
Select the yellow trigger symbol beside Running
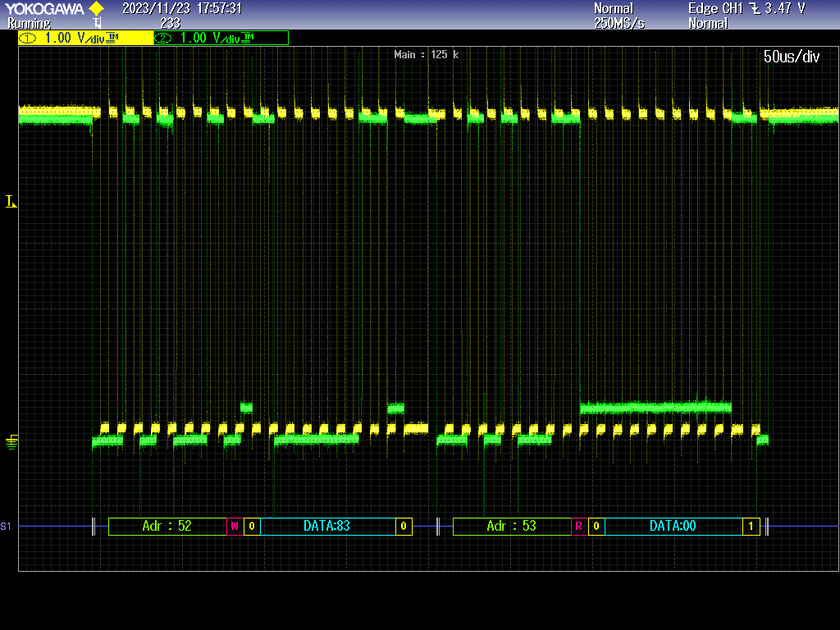[97, 22]
